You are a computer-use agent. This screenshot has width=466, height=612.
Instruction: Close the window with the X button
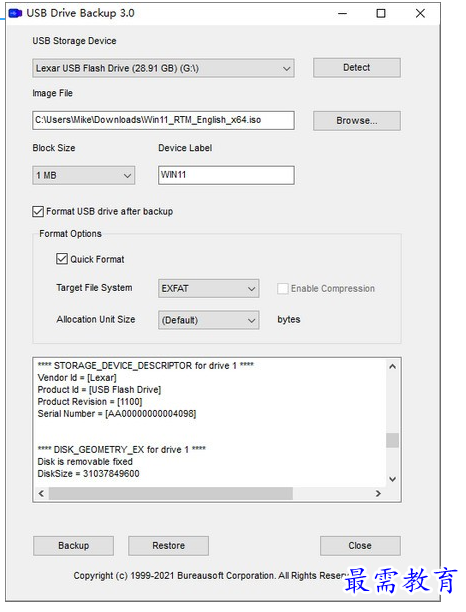click(420, 14)
